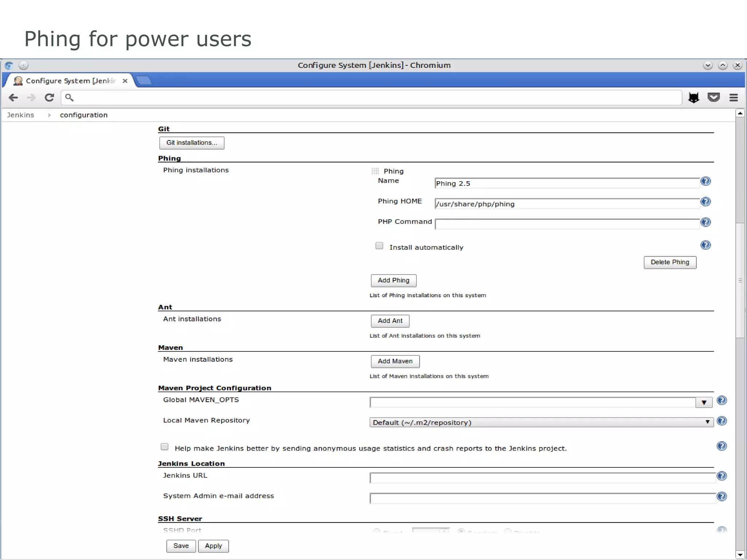Click the Git installations... button

point(192,143)
